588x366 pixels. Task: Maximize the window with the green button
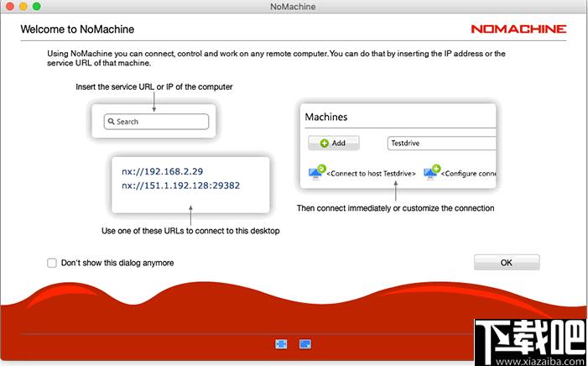(x=36, y=6)
